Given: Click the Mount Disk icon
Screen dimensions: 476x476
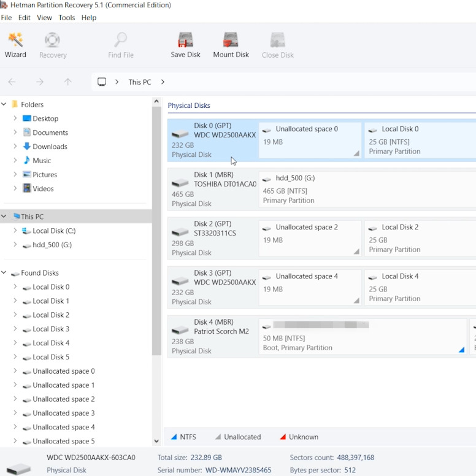Looking at the screenshot, I should [231, 40].
